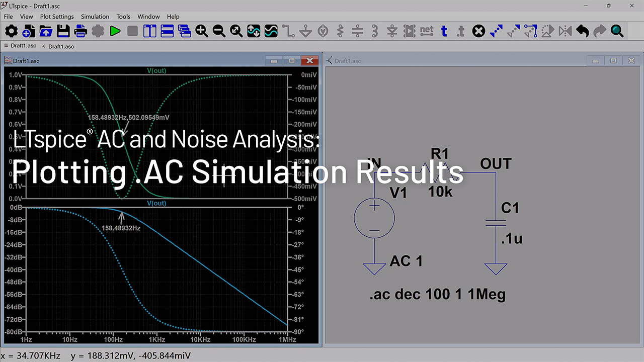Screen dimensions: 644x362
Task: Click the upper V(out) trace label
Action: pyautogui.click(x=156, y=70)
